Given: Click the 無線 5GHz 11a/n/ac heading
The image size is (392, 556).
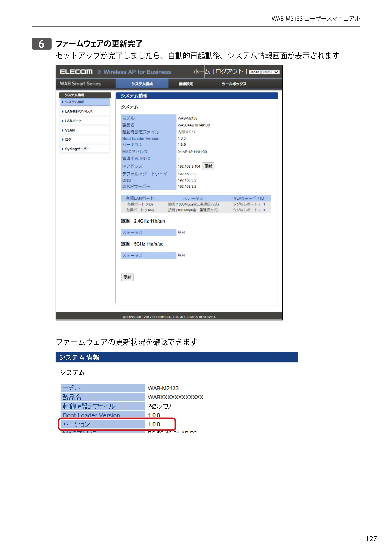Looking at the screenshot, I should [142, 244].
